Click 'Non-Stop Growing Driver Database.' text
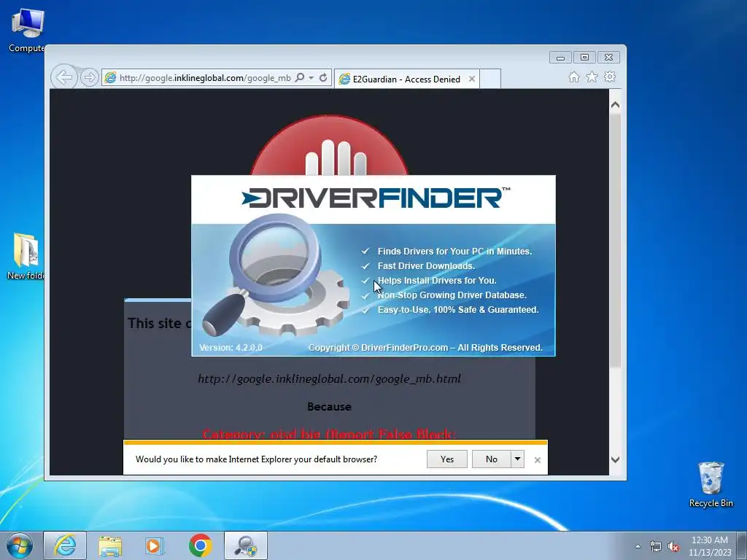 tap(452, 295)
